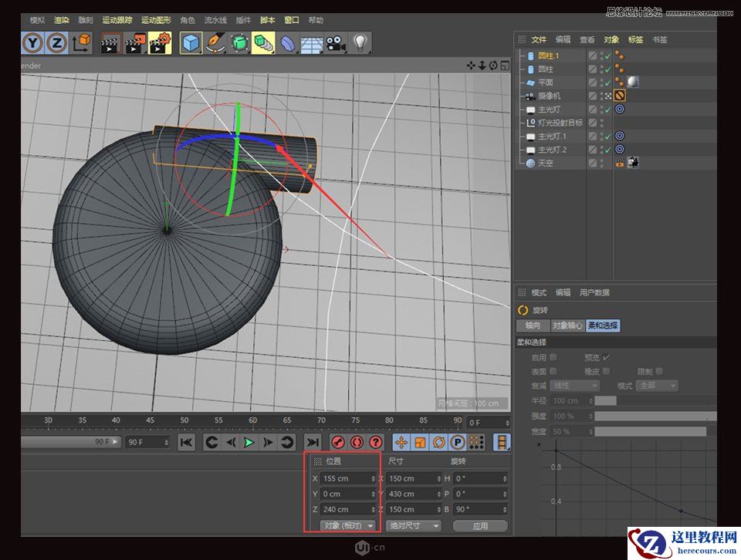Click the X position field showing 155 cm
This screenshot has height=560, width=741.
346,478
